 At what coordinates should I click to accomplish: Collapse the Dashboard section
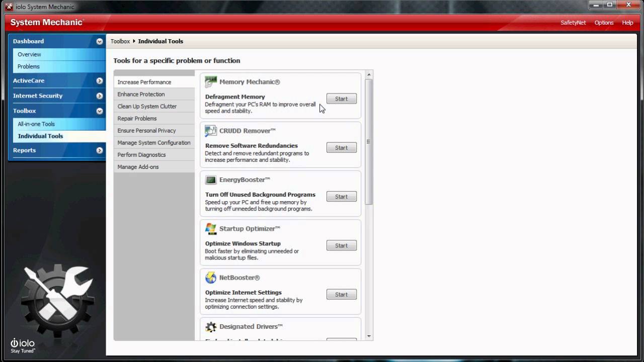[100, 41]
